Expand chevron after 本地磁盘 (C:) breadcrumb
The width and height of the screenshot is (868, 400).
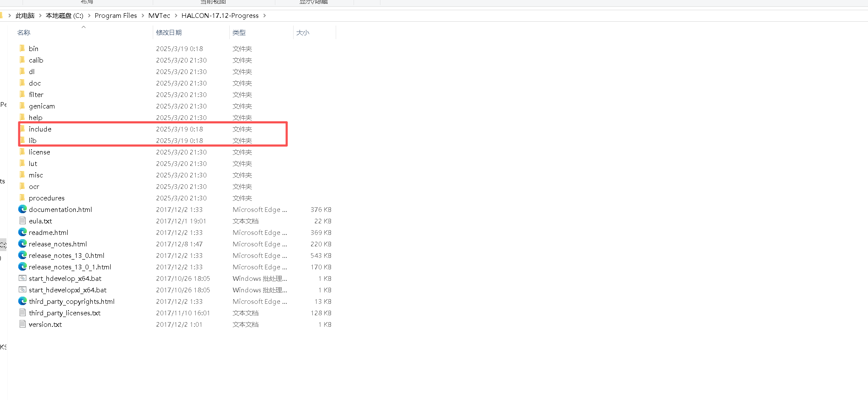click(89, 15)
